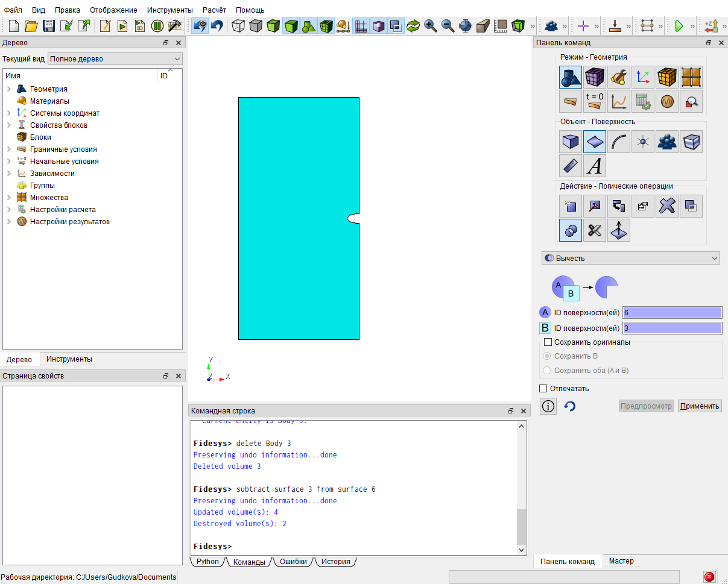Expand the Свойства блоков tree node
The height and width of the screenshot is (584, 728).
[x=9, y=125]
